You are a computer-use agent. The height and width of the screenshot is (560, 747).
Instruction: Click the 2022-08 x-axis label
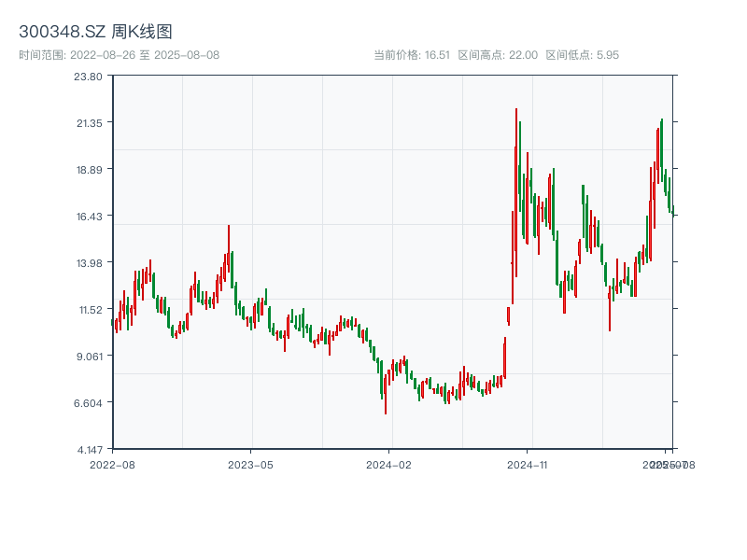[x=112, y=465]
